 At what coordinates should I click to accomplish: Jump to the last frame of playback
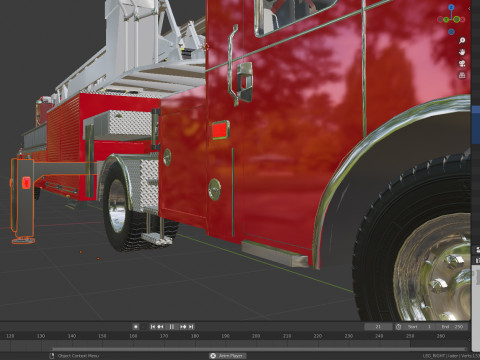(191, 327)
